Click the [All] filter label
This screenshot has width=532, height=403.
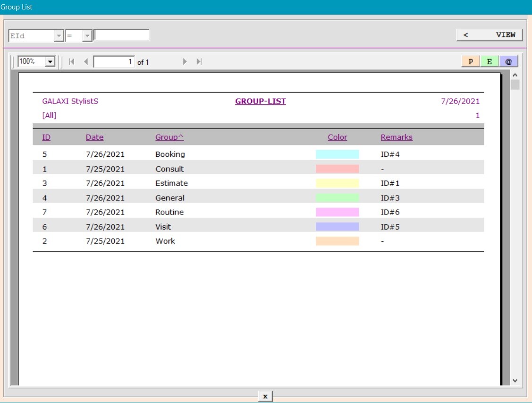click(49, 115)
